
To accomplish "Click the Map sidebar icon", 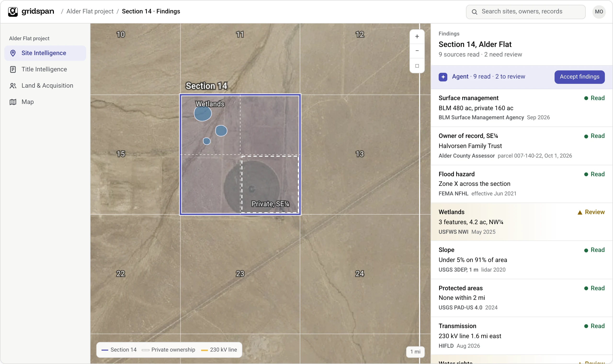I will [x=13, y=102].
